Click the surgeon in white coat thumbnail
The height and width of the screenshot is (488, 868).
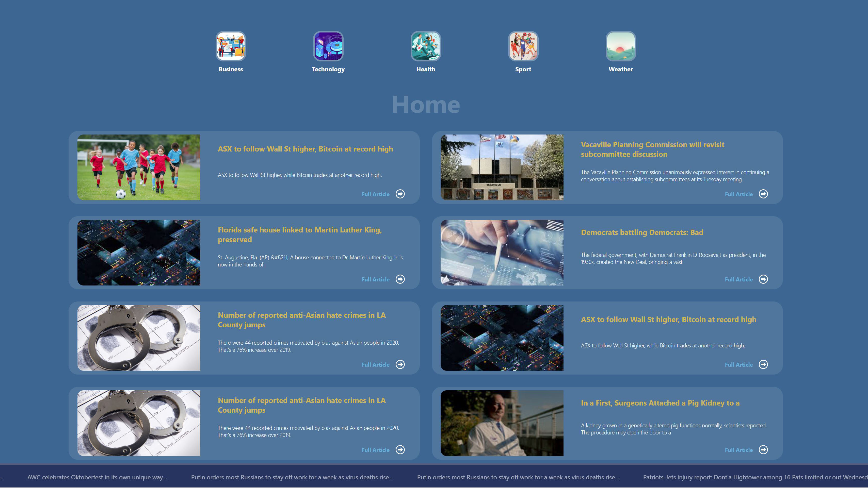[502, 423]
